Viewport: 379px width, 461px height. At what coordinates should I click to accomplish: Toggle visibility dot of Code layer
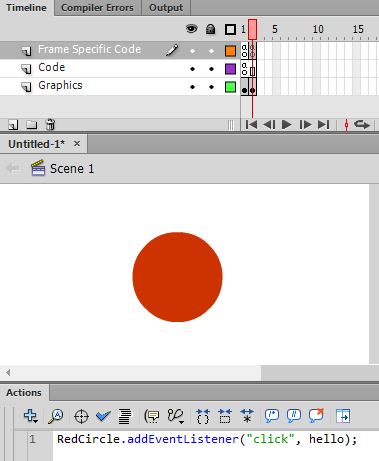pos(192,69)
